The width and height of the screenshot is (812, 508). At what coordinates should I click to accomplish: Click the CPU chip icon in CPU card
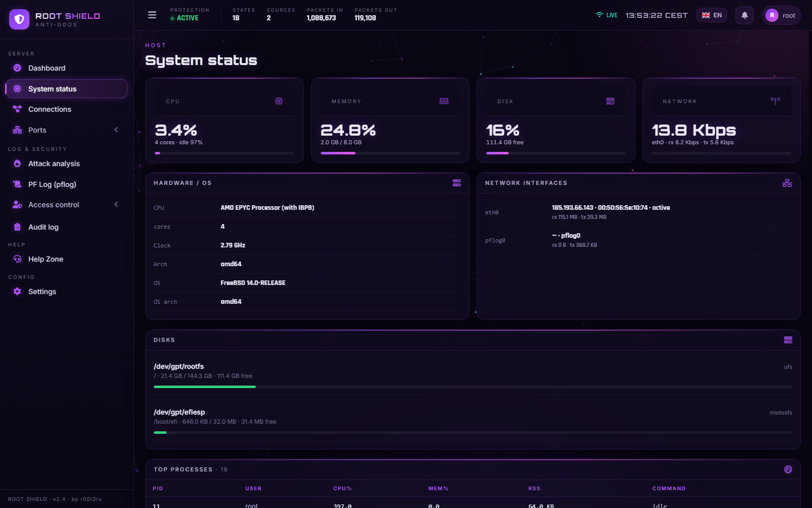coord(279,101)
